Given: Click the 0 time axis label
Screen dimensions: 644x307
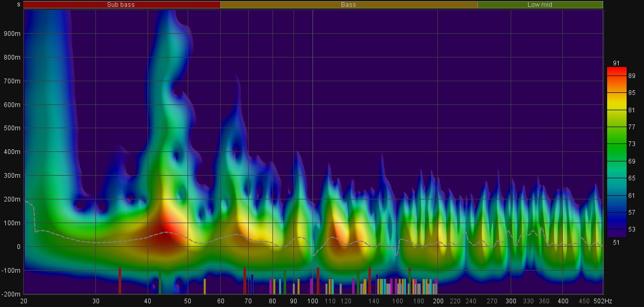Looking at the screenshot, I should pos(18,247).
